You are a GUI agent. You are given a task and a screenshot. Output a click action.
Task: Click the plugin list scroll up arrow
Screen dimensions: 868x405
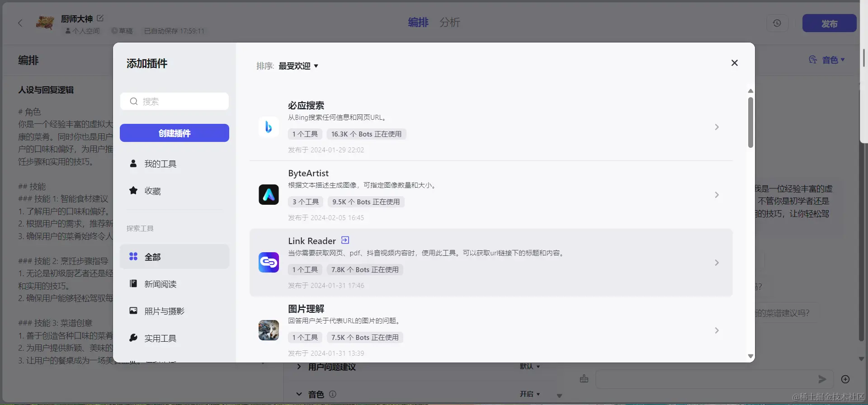click(750, 91)
